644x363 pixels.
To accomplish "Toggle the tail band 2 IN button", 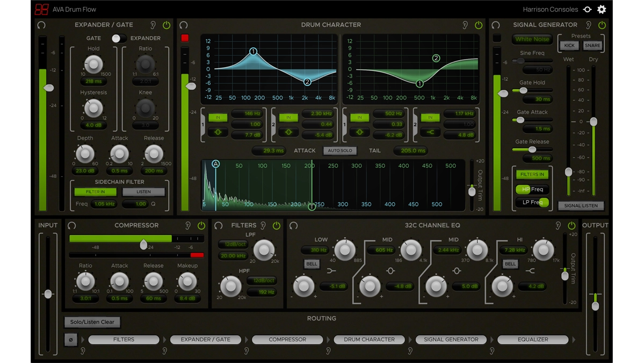I will [x=430, y=118].
